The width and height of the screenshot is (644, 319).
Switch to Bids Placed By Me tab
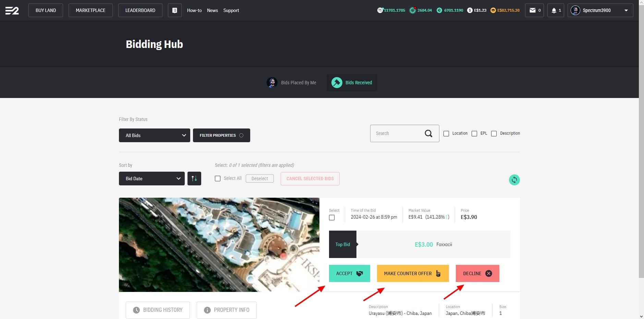[292, 83]
